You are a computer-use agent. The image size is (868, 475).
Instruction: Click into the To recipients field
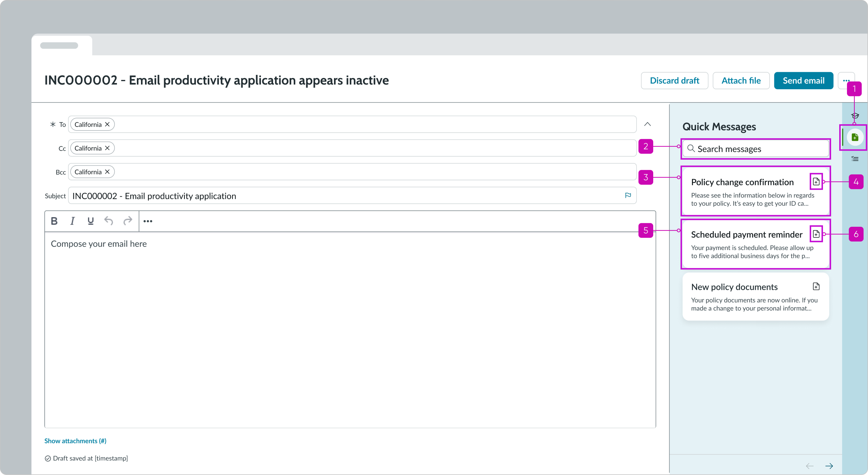click(352, 124)
